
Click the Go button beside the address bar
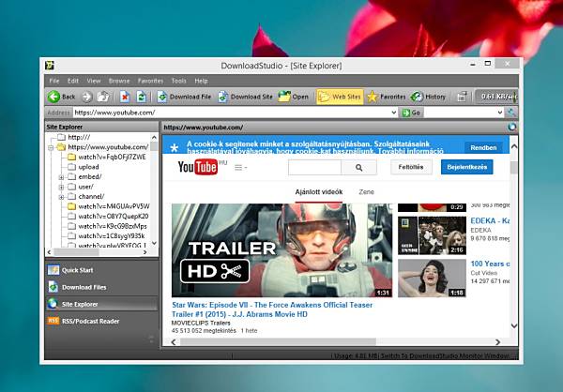[412, 113]
